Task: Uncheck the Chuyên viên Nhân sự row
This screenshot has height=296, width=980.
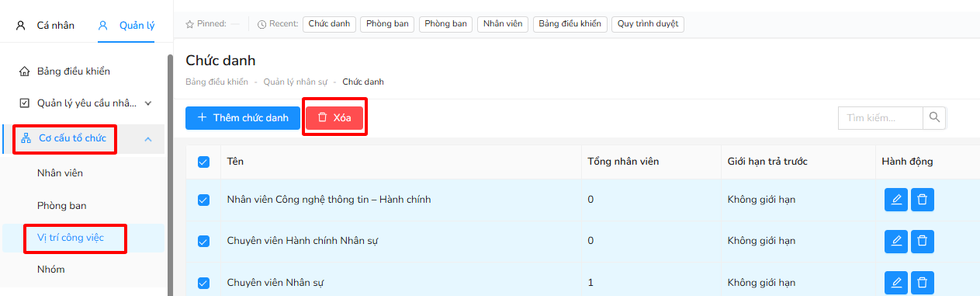Action: click(x=203, y=282)
